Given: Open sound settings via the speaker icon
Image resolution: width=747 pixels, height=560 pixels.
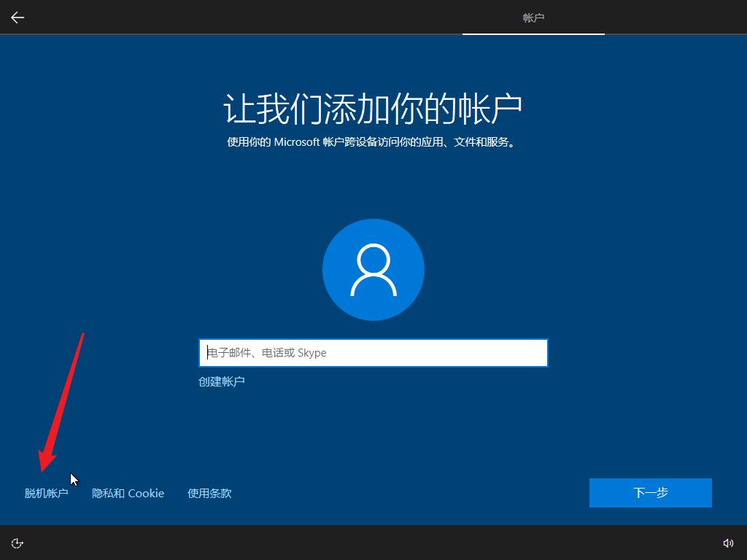Looking at the screenshot, I should coord(729,542).
